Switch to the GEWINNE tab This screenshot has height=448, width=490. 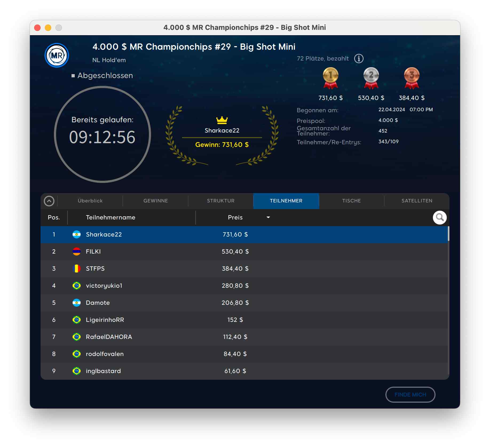tap(156, 201)
